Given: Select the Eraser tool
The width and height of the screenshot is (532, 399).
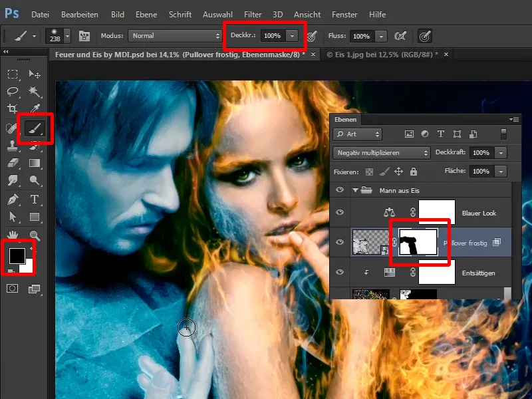Looking at the screenshot, I should [x=13, y=163].
